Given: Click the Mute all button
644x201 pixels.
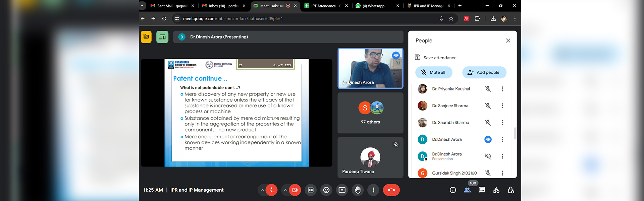Looking at the screenshot, I should point(434,72).
